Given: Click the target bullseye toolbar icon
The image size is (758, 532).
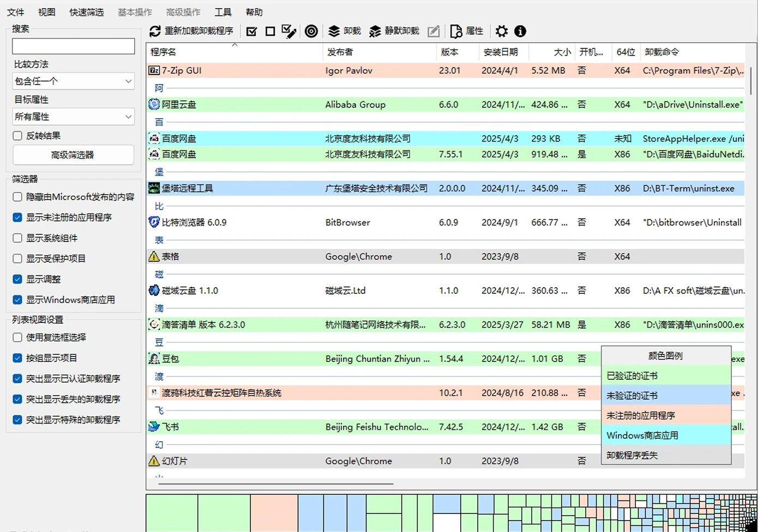Looking at the screenshot, I should tap(311, 32).
